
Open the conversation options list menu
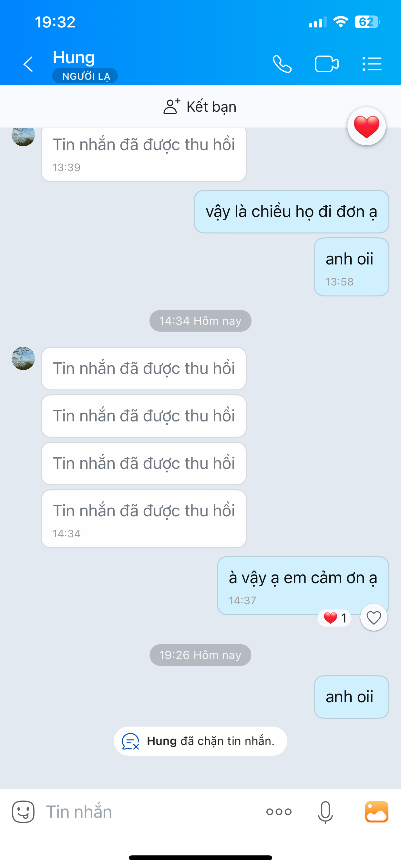372,64
